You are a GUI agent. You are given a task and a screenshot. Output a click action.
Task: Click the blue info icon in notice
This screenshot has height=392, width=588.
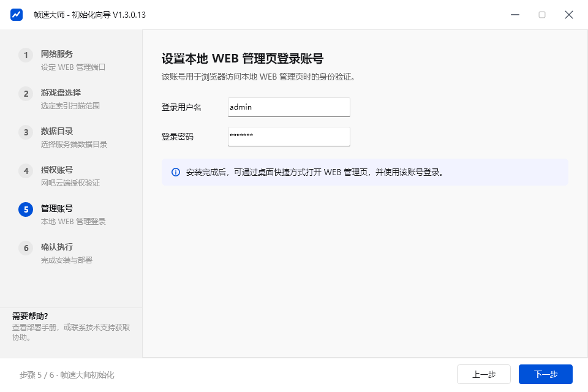[x=176, y=172]
